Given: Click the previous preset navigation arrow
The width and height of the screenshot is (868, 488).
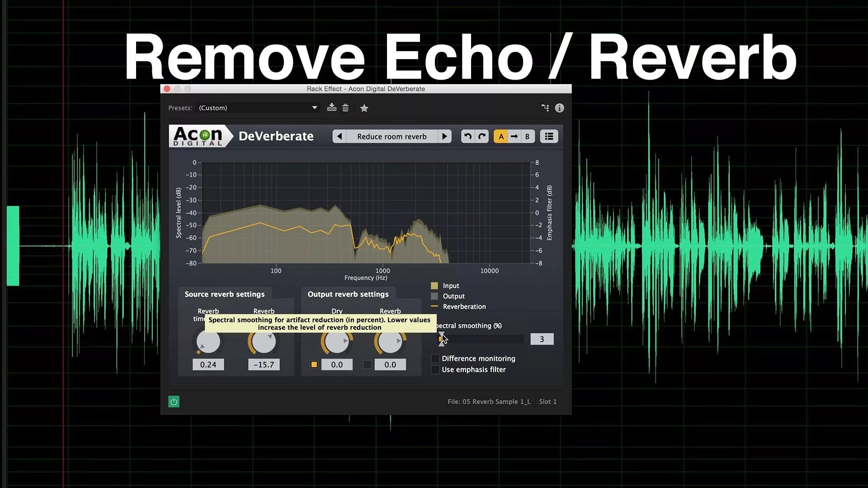Looking at the screenshot, I should pyautogui.click(x=339, y=136).
